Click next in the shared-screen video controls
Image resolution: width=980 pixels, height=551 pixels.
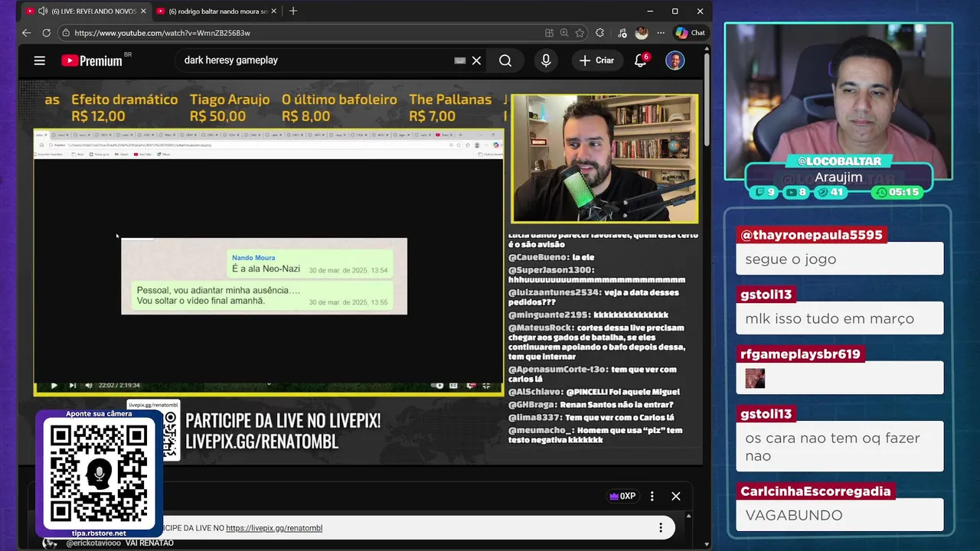click(x=72, y=386)
